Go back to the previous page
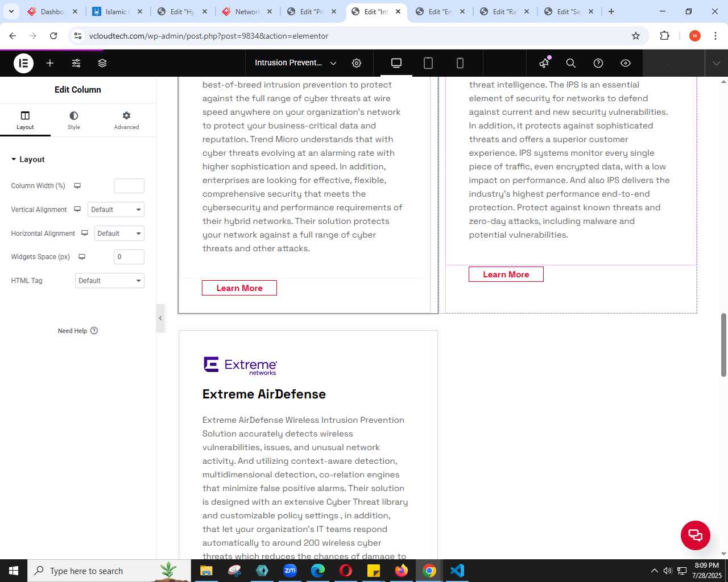728x582 pixels. pyautogui.click(x=13, y=36)
